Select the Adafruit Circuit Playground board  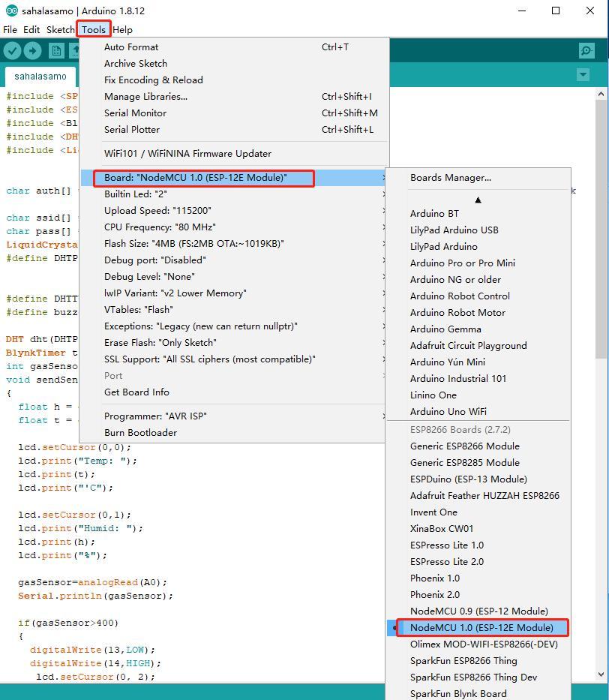pyautogui.click(x=478, y=346)
